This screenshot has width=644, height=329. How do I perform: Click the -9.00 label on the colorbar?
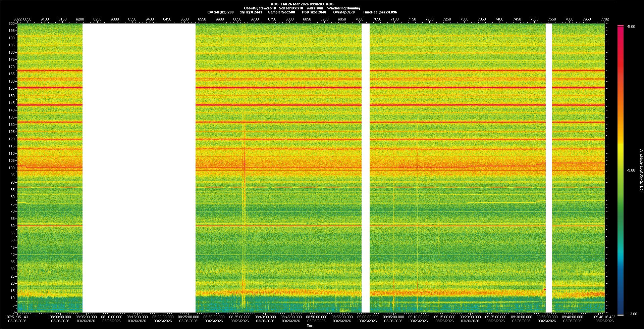click(x=631, y=171)
